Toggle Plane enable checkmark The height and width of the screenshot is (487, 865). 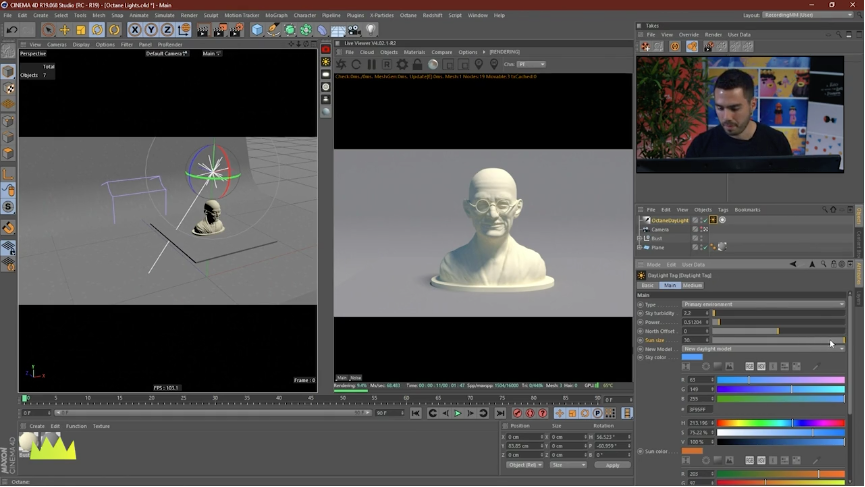[704, 248]
